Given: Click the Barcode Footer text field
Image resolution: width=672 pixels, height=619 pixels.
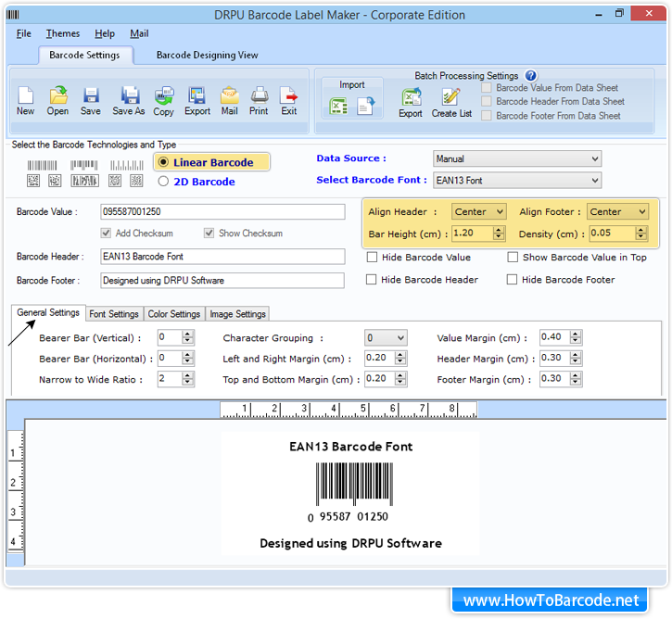Looking at the screenshot, I should [x=222, y=281].
